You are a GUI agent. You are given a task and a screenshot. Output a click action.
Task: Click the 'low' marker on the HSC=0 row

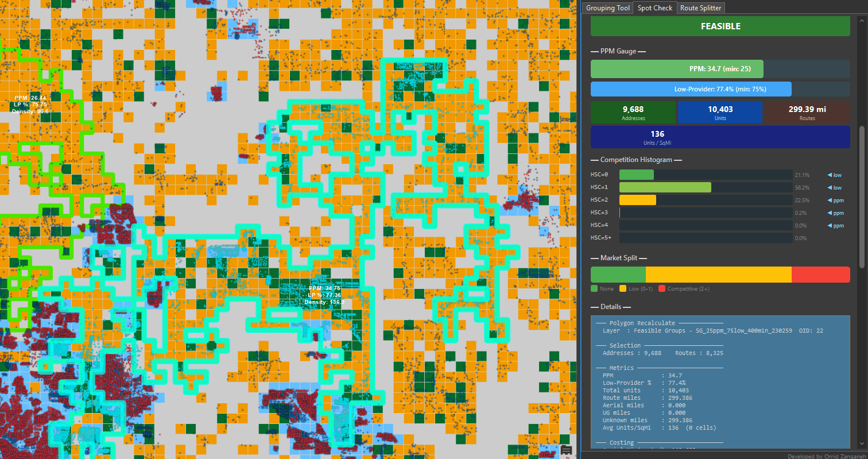834,175
